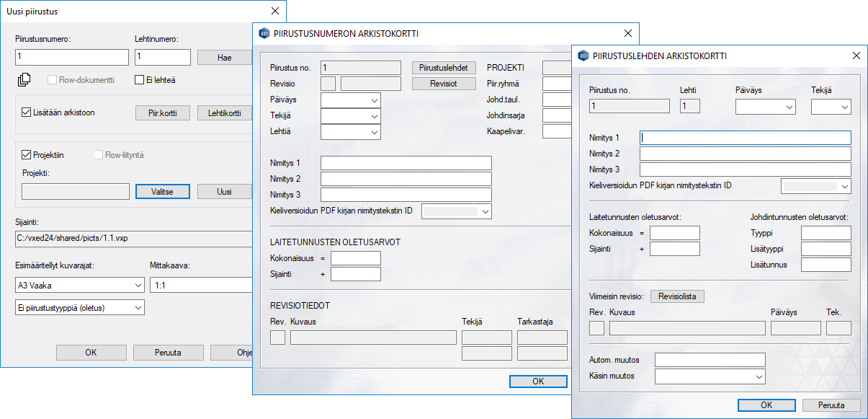Screen dimensions: 868x419
Task: Click the Hae button
Action: pyautogui.click(x=224, y=58)
